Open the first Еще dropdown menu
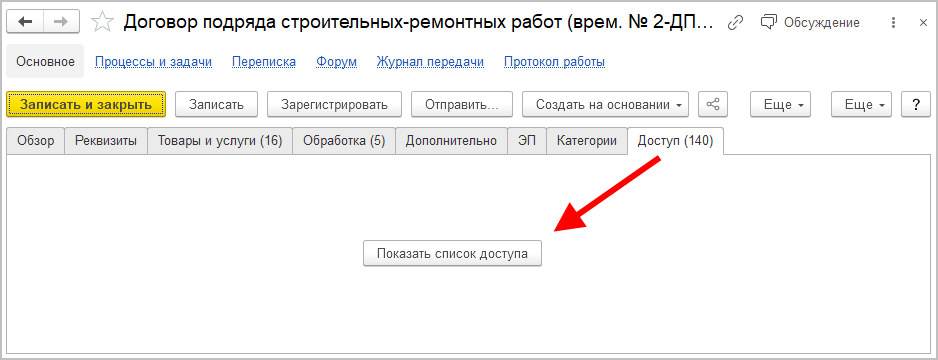Screen dimensions: 938x360 [x=781, y=104]
